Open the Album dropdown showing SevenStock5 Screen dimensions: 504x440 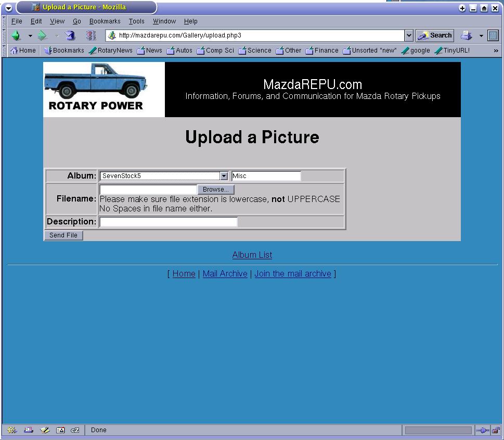[x=164, y=176]
